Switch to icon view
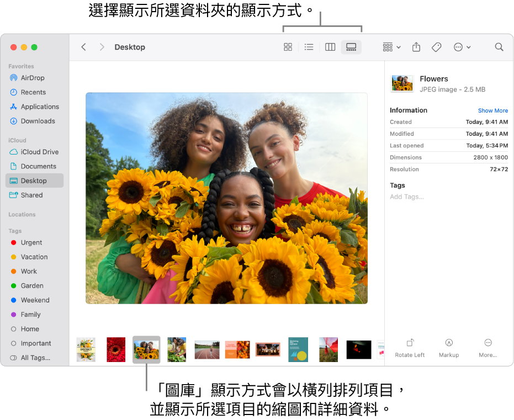The image size is (514, 420). 288,47
